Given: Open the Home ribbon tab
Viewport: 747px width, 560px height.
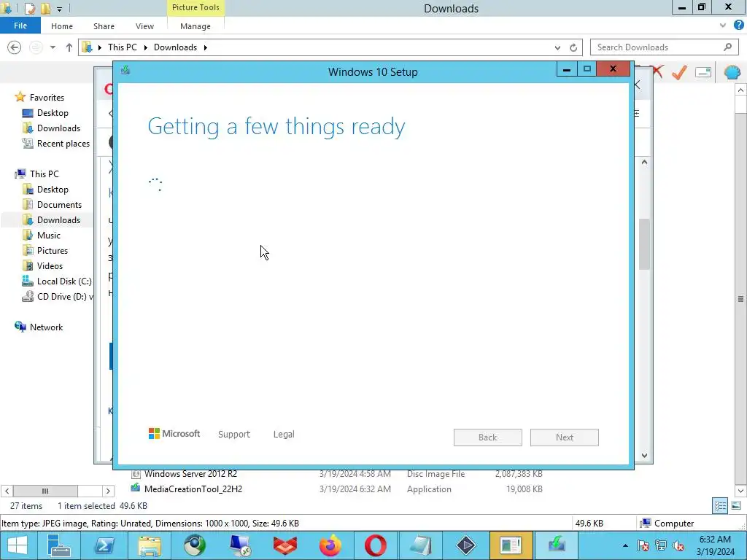Looking at the screenshot, I should pos(62,26).
